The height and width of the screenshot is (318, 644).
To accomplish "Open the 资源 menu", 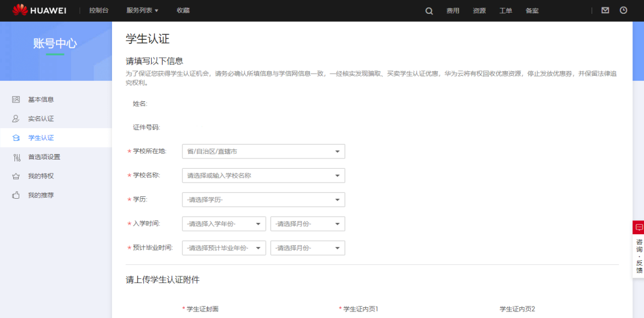I will (x=479, y=11).
